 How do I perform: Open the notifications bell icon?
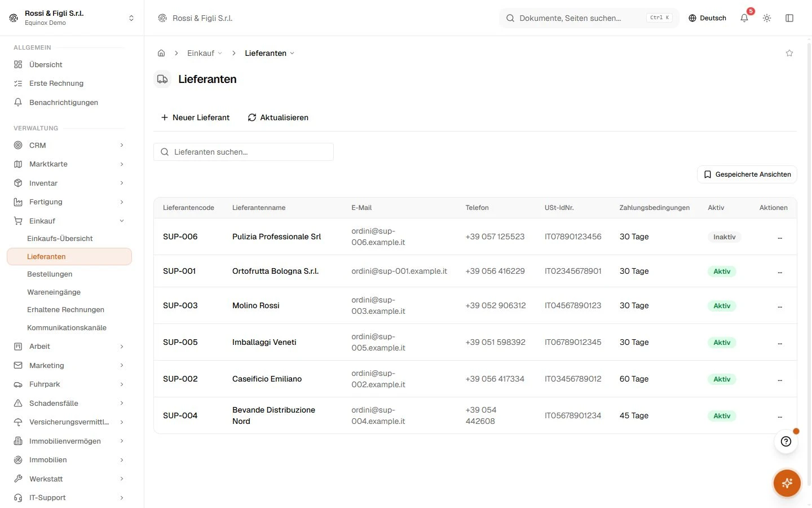pos(744,18)
